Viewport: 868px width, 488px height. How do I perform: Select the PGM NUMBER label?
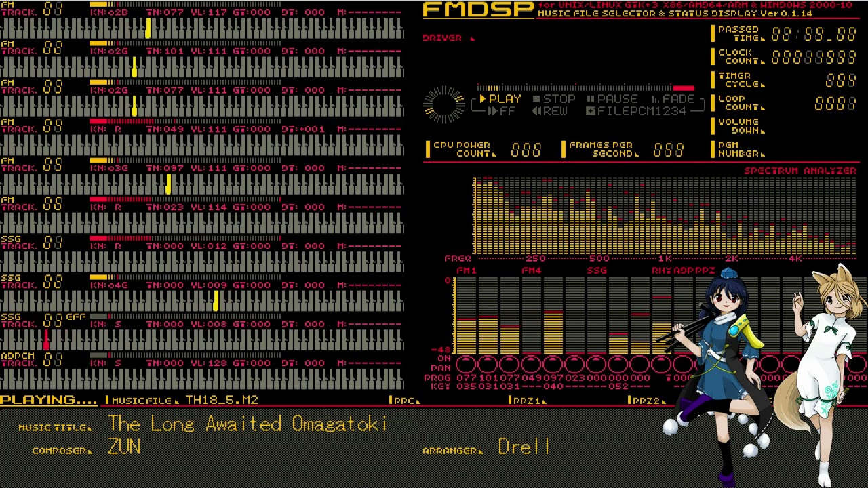point(741,150)
